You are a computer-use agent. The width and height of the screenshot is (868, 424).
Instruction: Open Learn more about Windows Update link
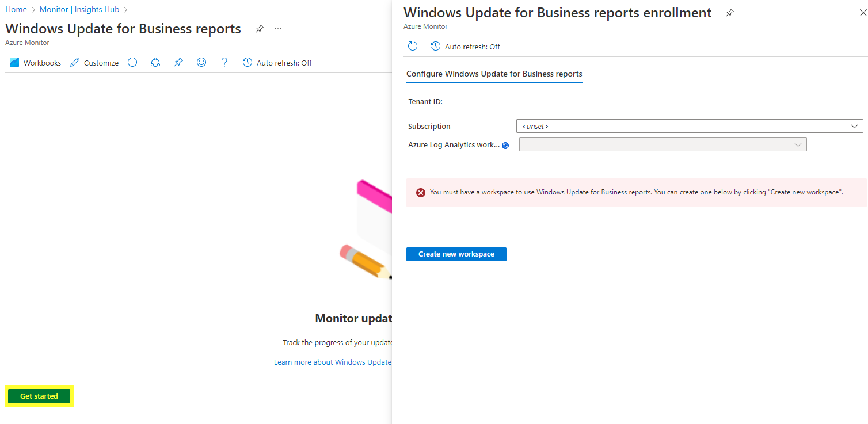click(333, 362)
